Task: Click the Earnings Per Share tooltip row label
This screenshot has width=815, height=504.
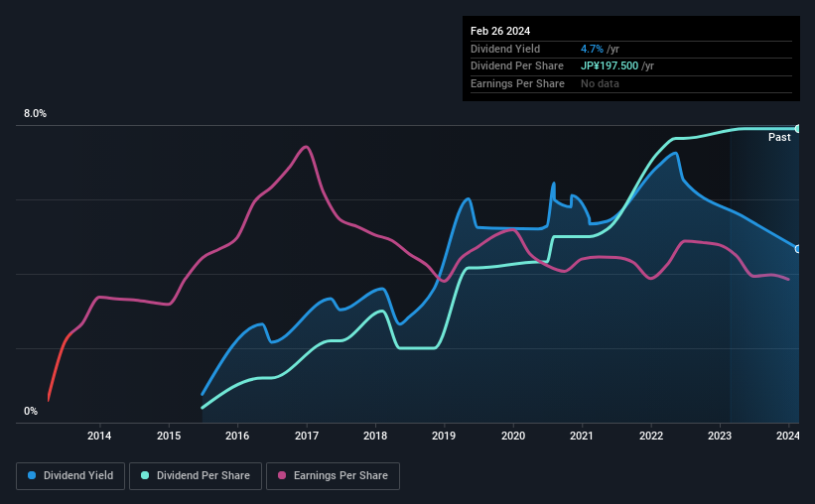Action: coord(517,83)
